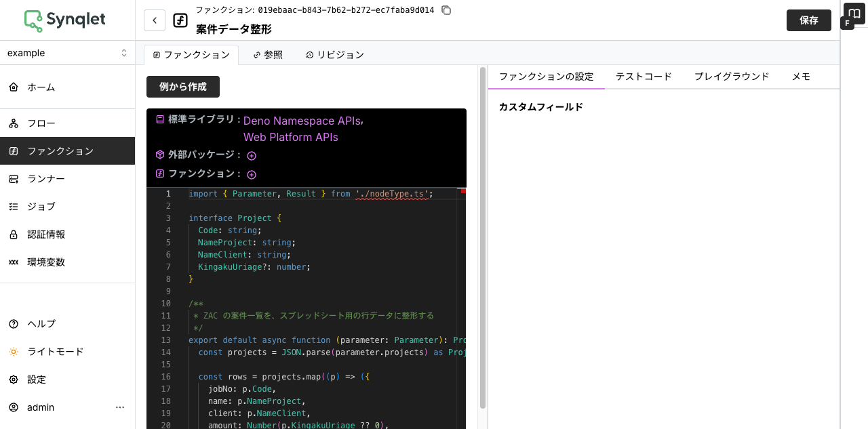The width and height of the screenshot is (868, 429).
Task: Click the 標準ライブラリ book icon
Action: click(x=160, y=119)
